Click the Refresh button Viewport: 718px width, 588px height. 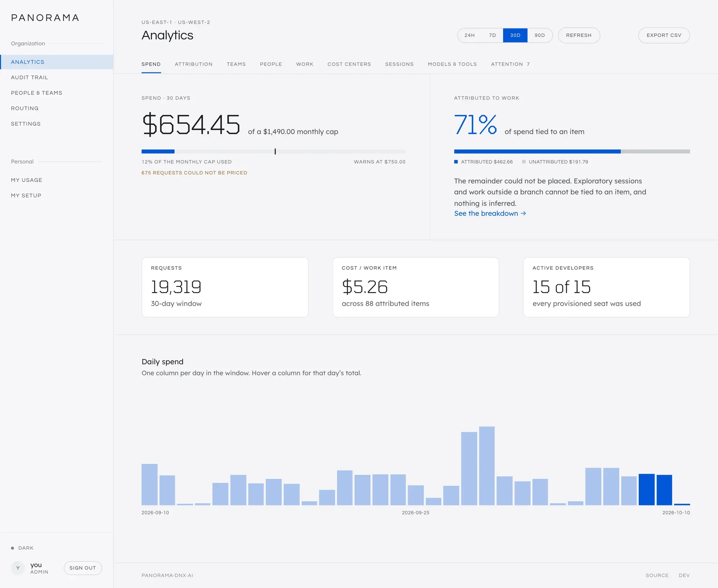click(x=579, y=35)
